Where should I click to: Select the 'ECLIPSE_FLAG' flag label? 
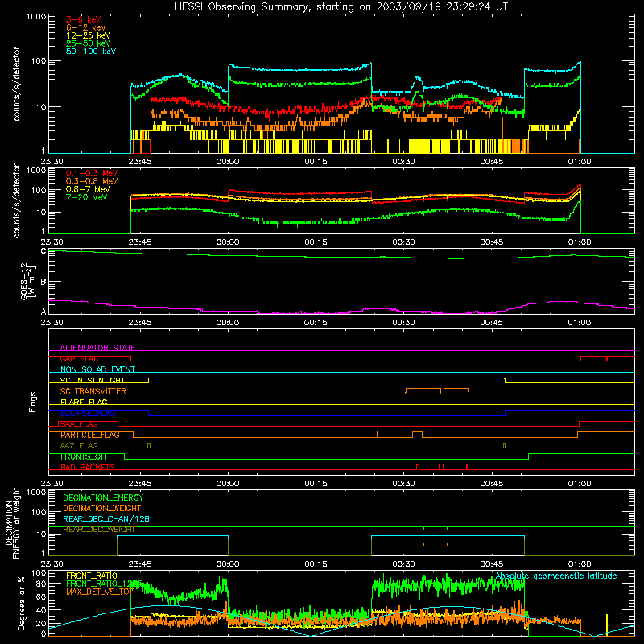click(88, 413)
